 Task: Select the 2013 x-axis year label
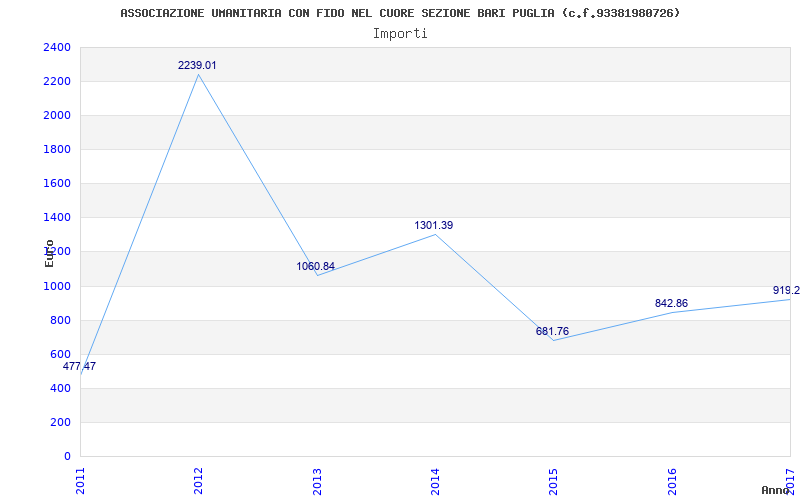[317, 481]
